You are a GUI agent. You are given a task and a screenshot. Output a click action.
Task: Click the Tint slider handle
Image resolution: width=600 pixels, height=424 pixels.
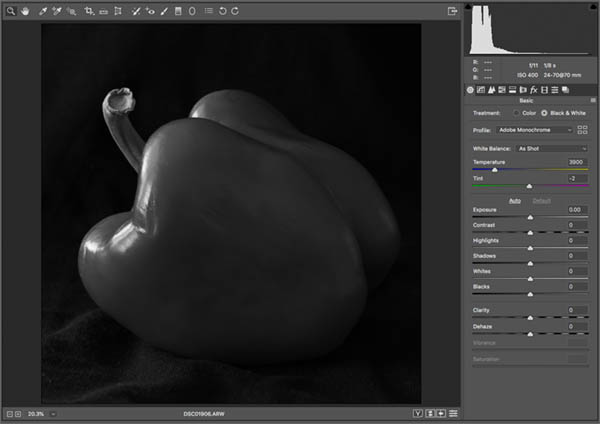[529, 186]
